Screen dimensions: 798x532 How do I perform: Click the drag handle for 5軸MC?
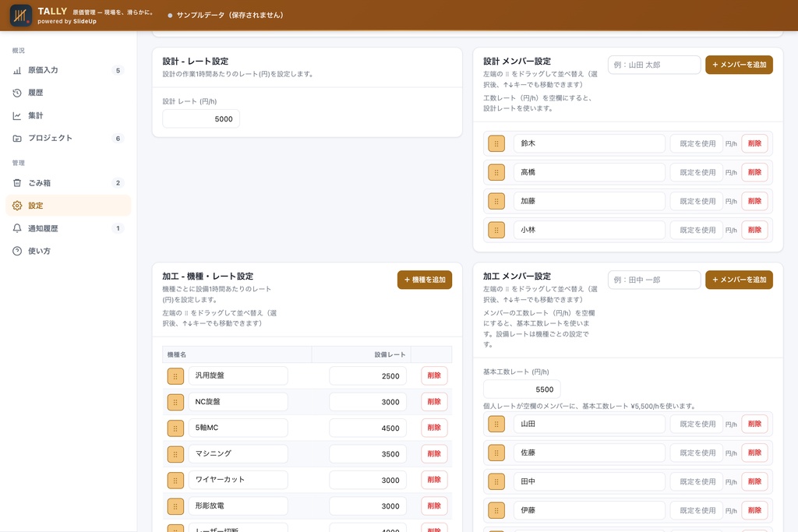point(175,428)
